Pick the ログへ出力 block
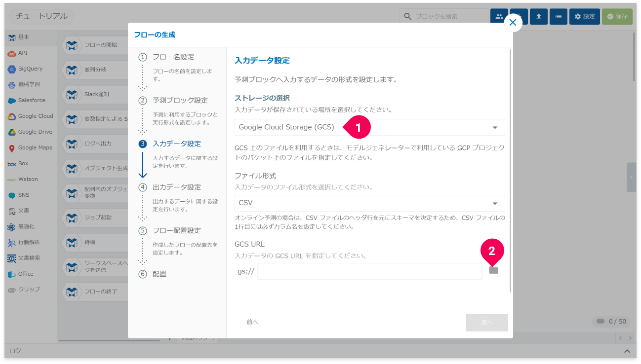 pos(95,144)
